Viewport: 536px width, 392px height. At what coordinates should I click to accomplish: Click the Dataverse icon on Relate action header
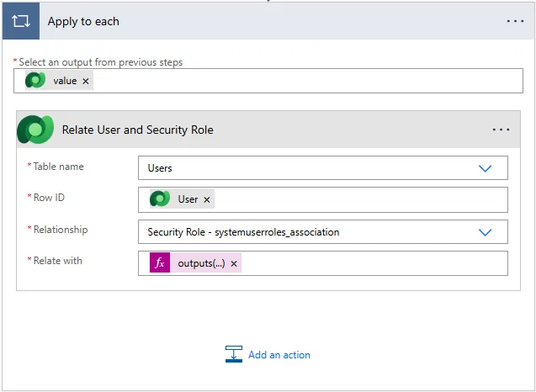pyautogui.click(x=35, y=130)
